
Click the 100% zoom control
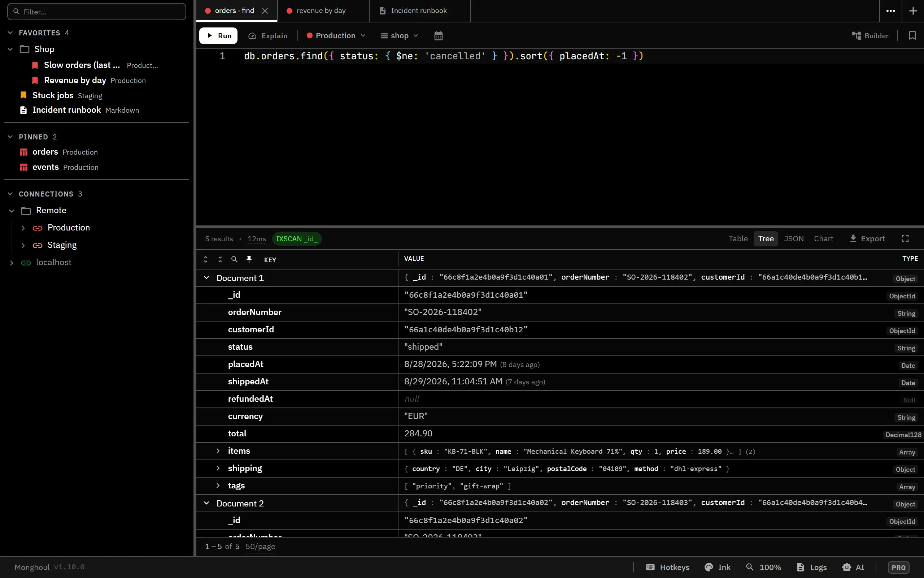point(764,567)
